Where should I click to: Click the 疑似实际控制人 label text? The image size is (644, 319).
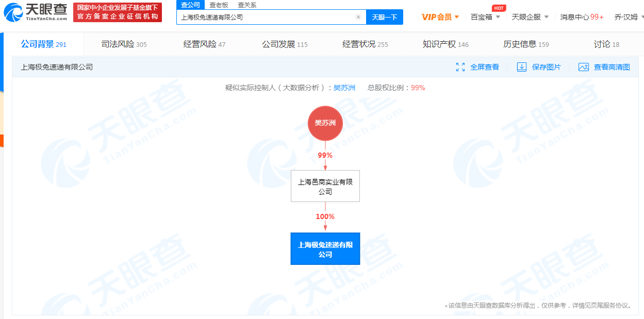[278, 88]
